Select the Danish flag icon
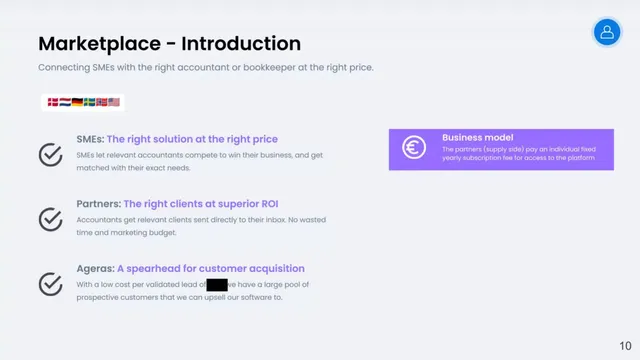This screenshot has height=360, width=640. click(53, 102)
